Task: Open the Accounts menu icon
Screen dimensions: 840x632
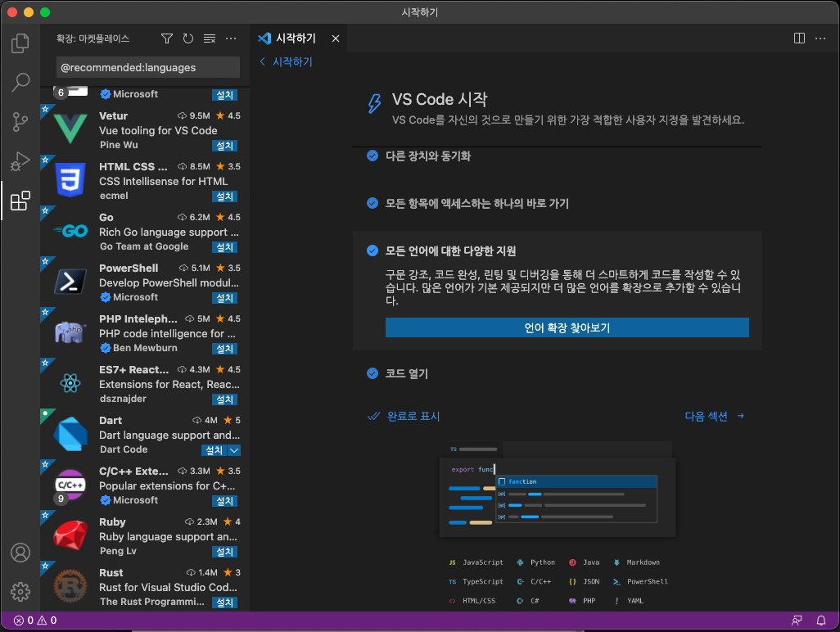Action: [20, 553]
